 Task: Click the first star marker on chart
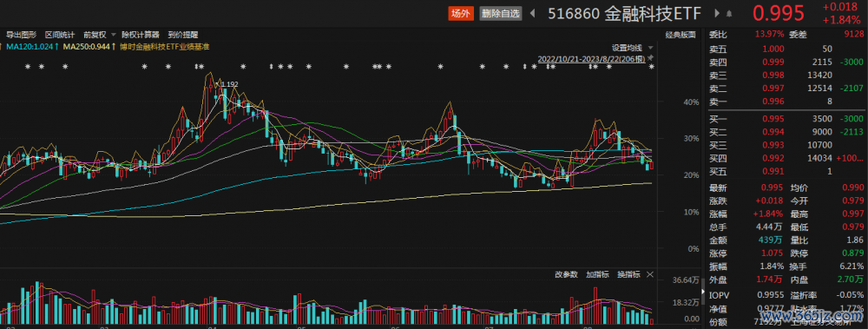[29, 67]
